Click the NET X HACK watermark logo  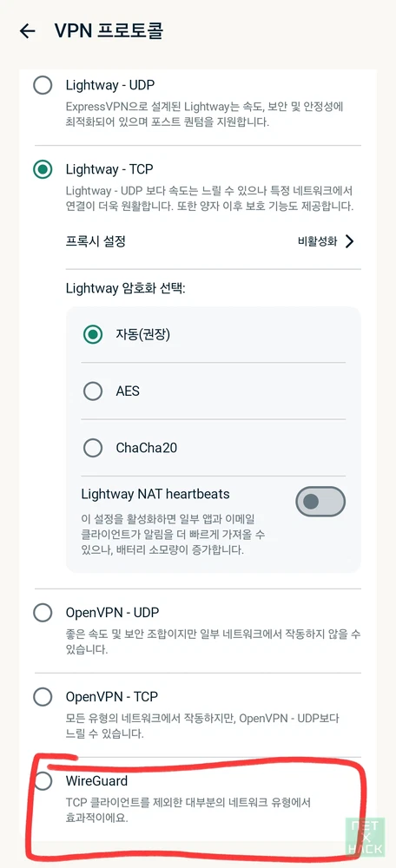click(365, 835)
